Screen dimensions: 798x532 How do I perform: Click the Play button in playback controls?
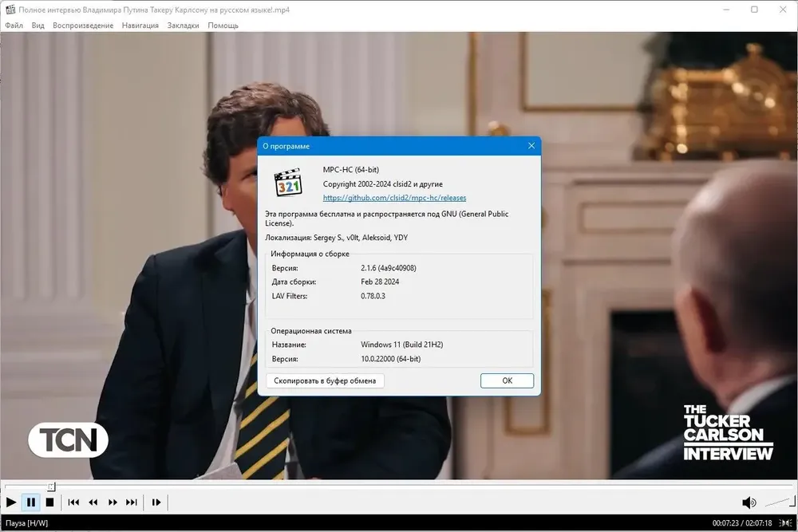[x=10, y=502]
